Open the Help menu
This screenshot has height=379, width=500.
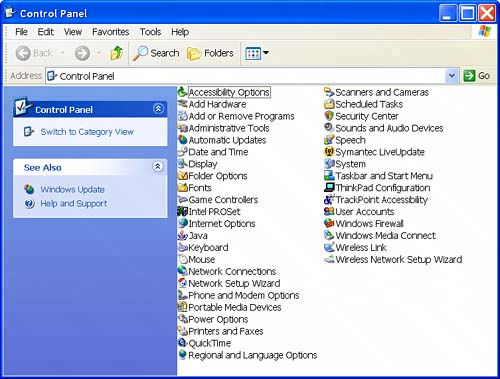pyautogui.click(x=180, y=32)
